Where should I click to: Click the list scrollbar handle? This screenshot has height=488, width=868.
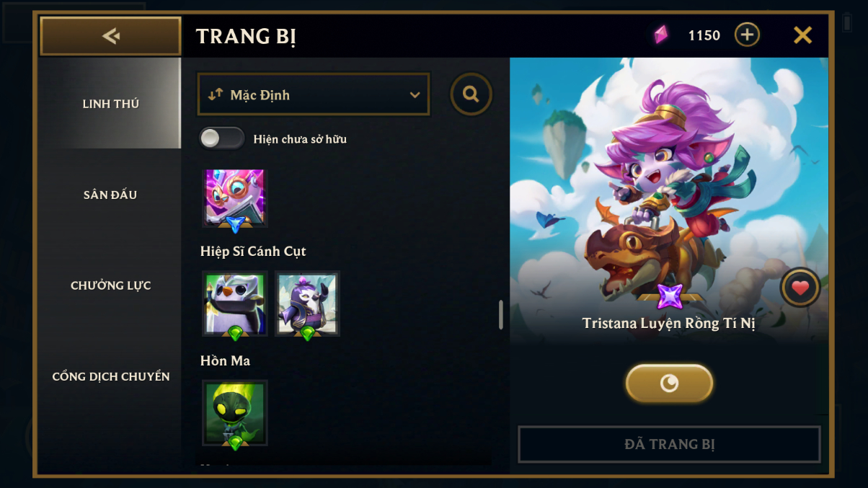(x=501, y=315)
